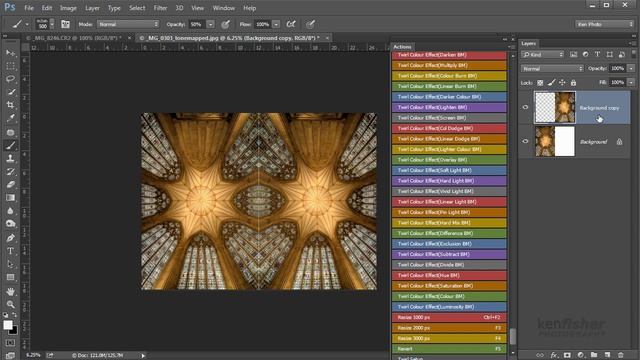
Task: Click the delete layer trash icon
Action: 621,355
